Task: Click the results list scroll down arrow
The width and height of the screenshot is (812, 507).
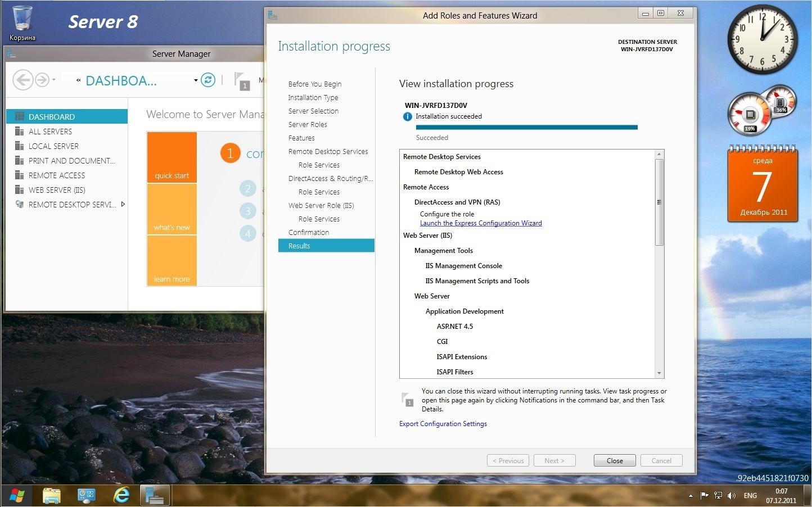Action: 659,373
